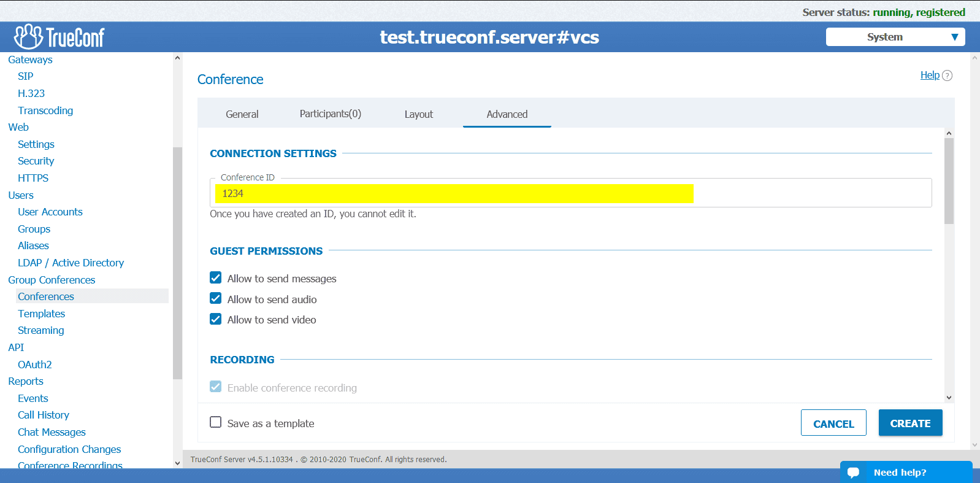Click Enable conference recording checkbox
This screenshot has width=980, height=483.
[216, 387]
